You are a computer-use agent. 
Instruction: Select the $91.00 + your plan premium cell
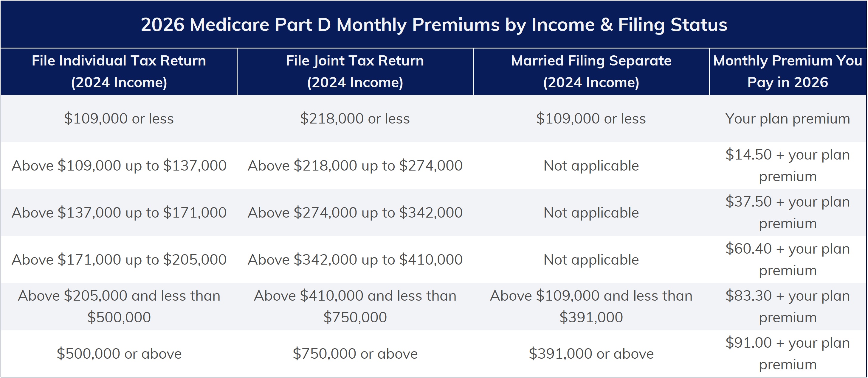tap(788, 353)
